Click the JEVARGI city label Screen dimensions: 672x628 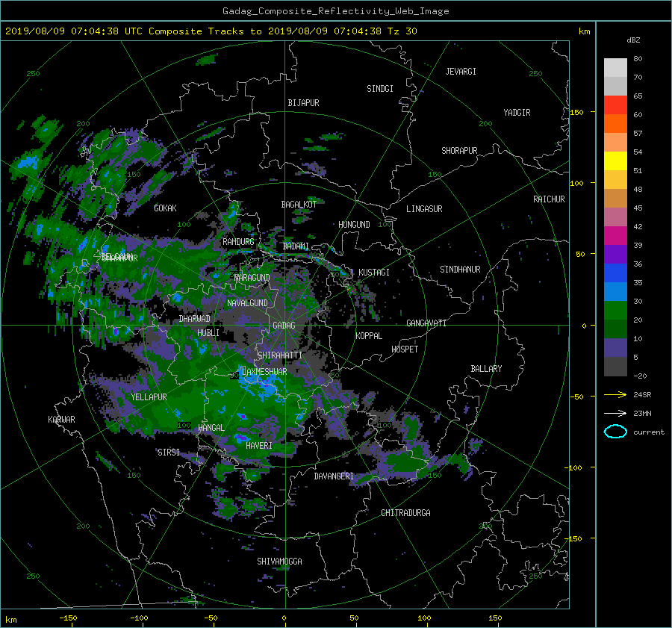pyautogui.click(x=461, y=72)
